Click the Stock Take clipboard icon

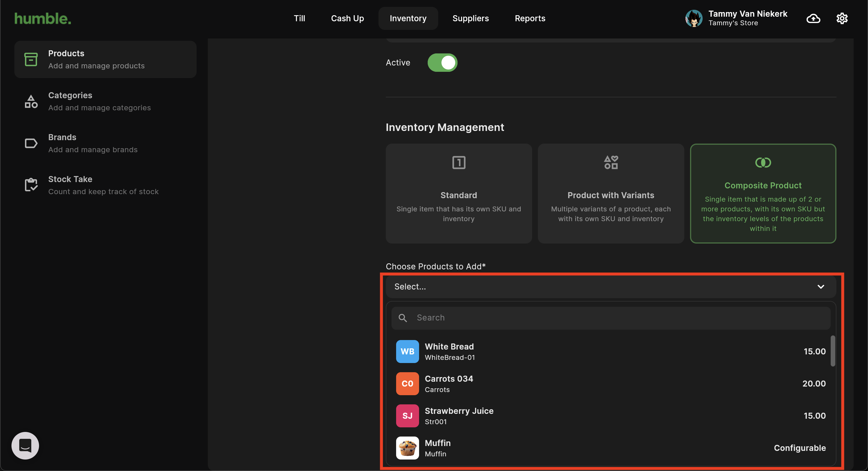(31, 185)
